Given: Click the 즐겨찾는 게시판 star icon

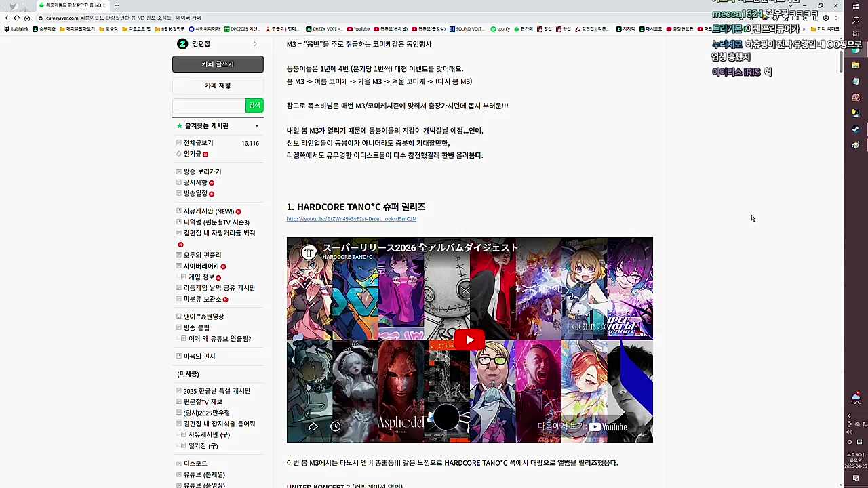Looking at the screenshot, I should click(180, 126).
